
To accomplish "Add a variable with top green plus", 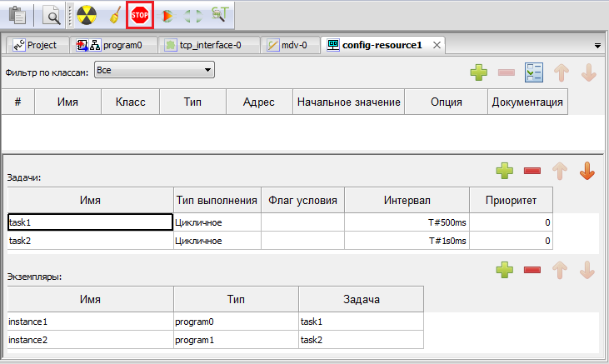I will (478, 73).
